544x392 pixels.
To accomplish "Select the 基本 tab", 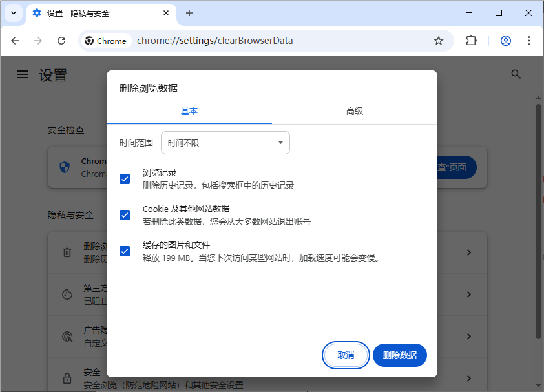I will pos(189,110).
